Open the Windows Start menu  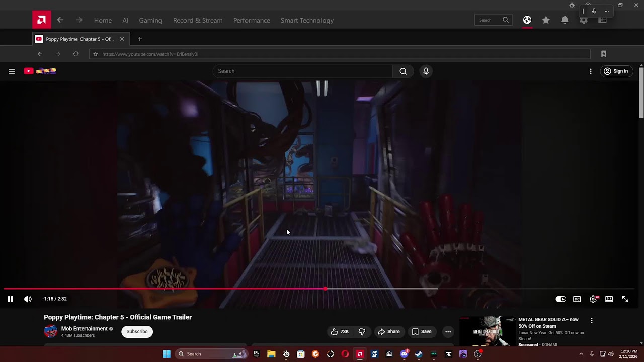coord(167,354)
